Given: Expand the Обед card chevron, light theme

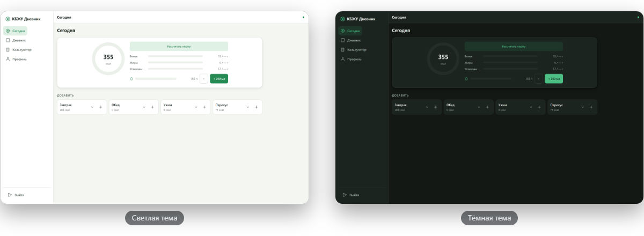Looking at the screenshot, I should [144, 107].
